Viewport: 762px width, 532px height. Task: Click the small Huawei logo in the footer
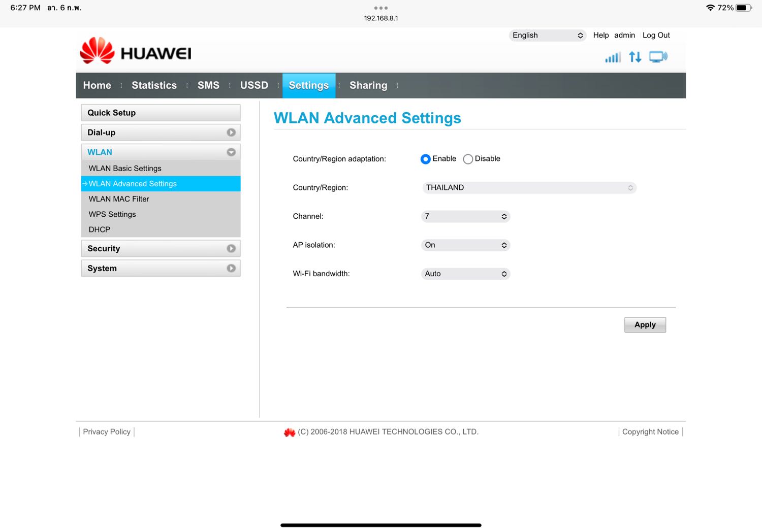(x=290, y=432)
